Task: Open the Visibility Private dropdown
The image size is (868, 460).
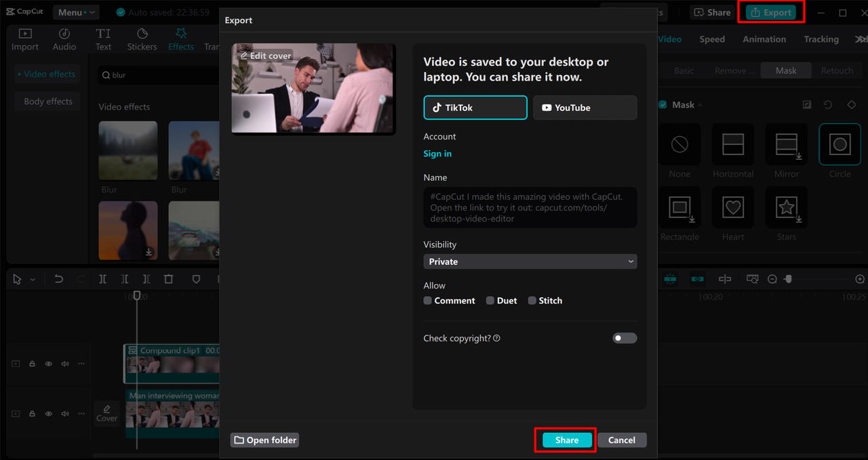Action: tap(530, 262)
